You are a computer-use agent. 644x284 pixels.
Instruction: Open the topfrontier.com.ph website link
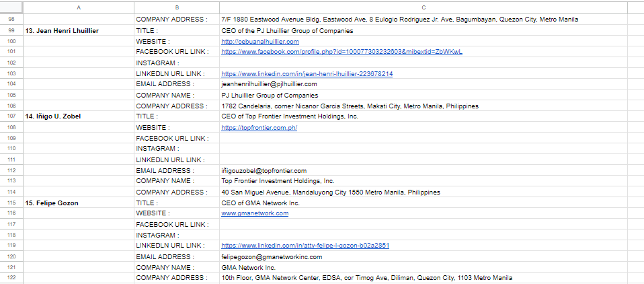[259, 128]
